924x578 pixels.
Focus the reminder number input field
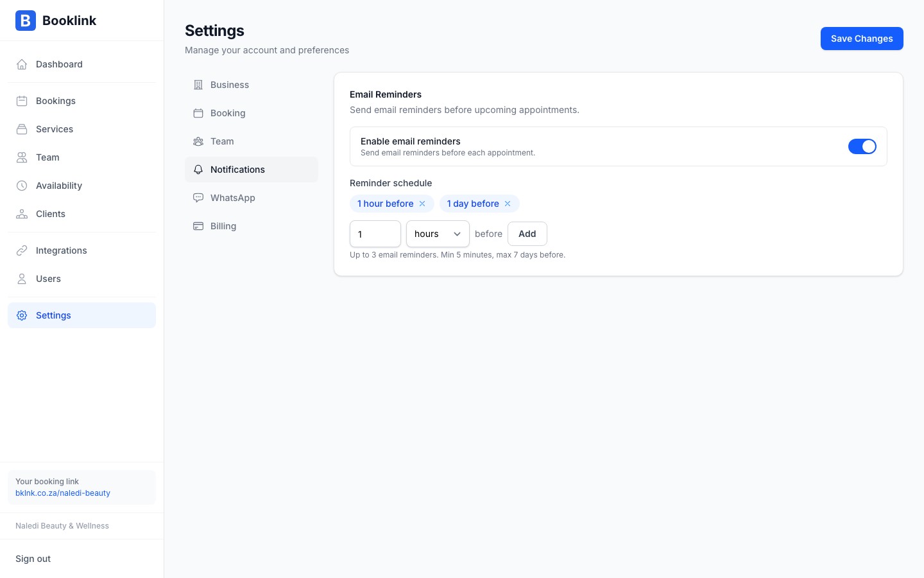click(x=375, y=234)
